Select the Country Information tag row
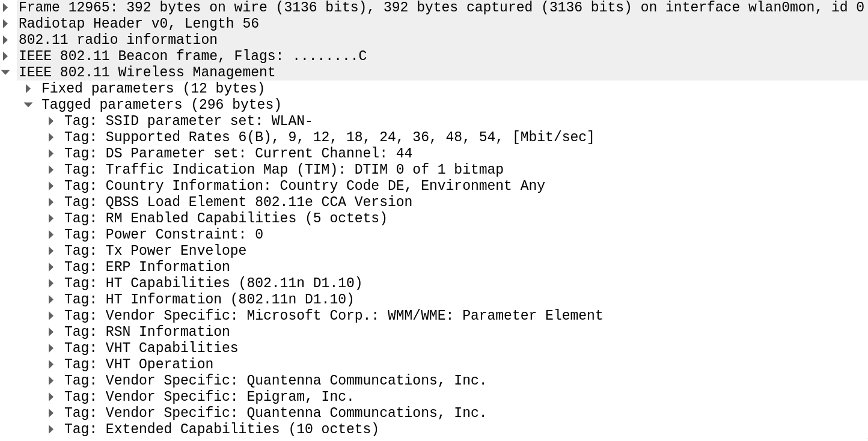This screenshot has height=441, width=868. point(434,186)
